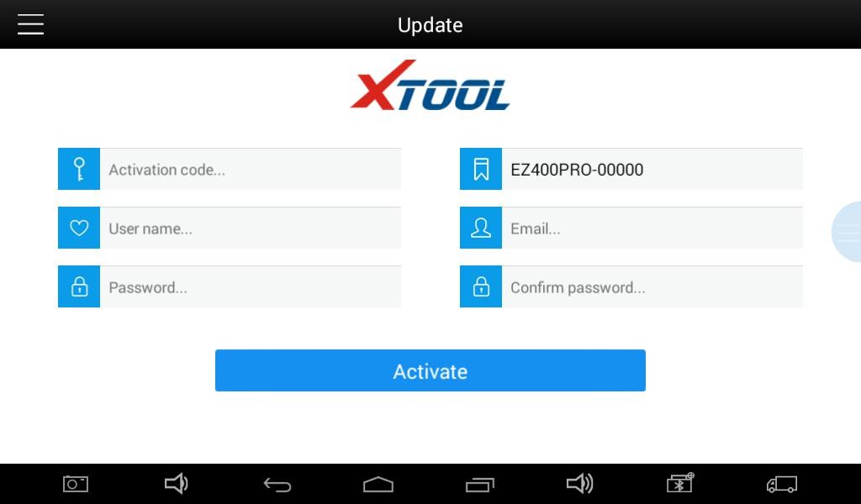Tap the volume up speaker icon
The width and height of the screenshot is (861, 504).
[580, 483]
